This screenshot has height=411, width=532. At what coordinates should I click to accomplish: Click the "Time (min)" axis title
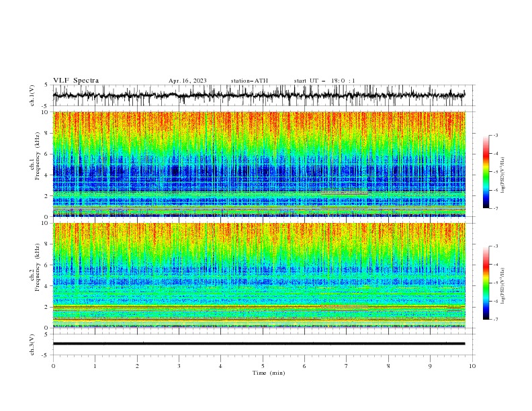tap(269, 373)
